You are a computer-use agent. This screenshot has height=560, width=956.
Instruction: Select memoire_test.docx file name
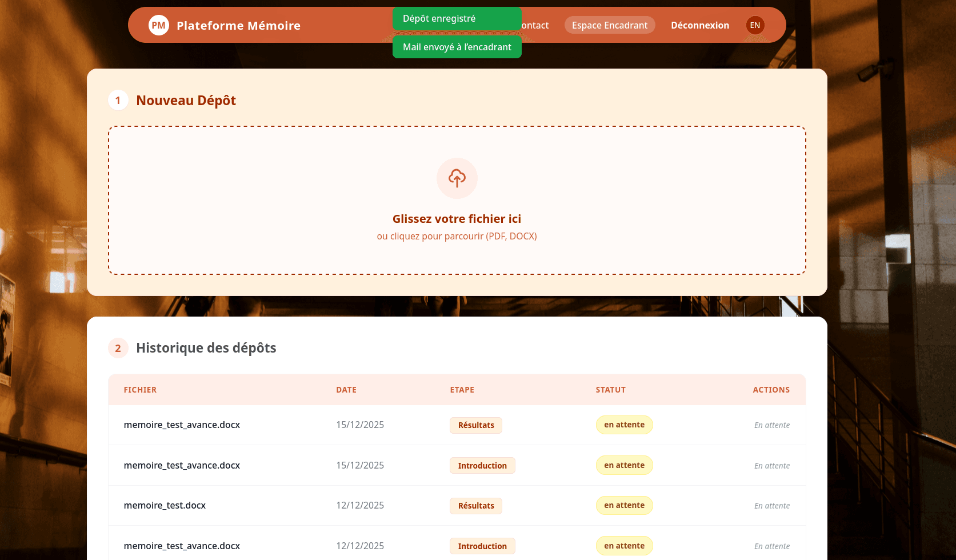point(165,506)
